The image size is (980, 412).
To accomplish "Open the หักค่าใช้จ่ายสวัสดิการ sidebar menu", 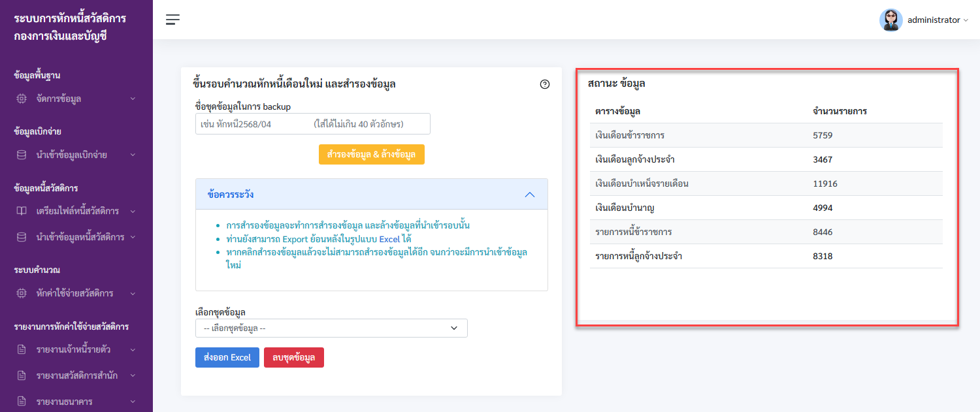I will tap(76, 293).
